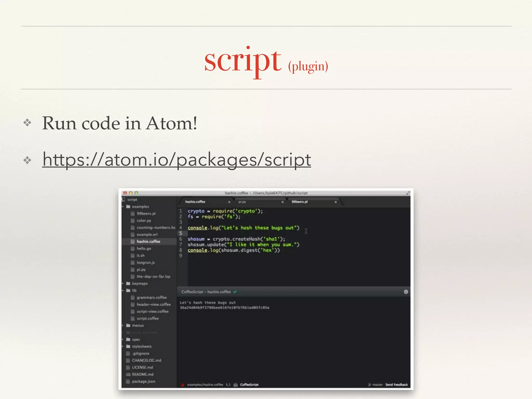This screenshot has width=532, height=399.
Task: Click the file icon next to color.py
Action: [x=132, y=221]
